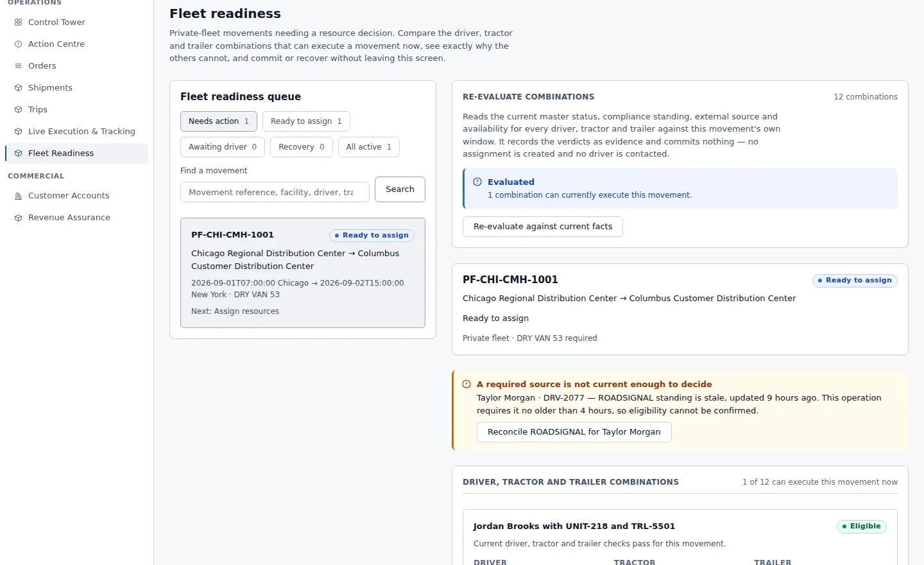Show the Awaiting driver movements
The height and width of the screenshot is (565, 924).
[x=223, y=147]
